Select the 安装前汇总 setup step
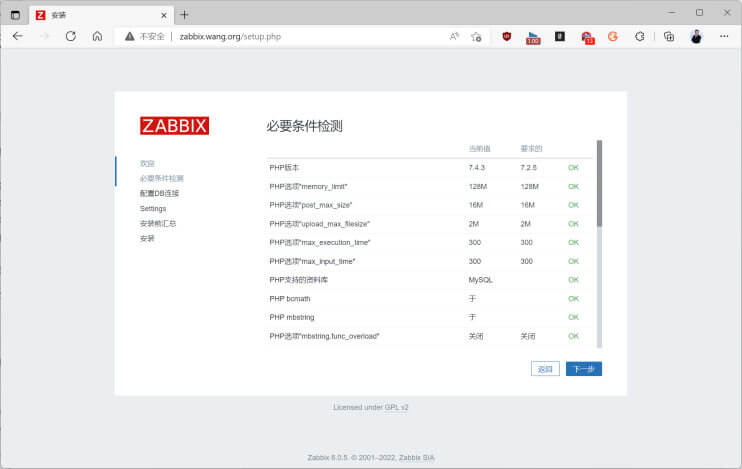This screenshot has width=742, height=469. [x=158, y=223]
